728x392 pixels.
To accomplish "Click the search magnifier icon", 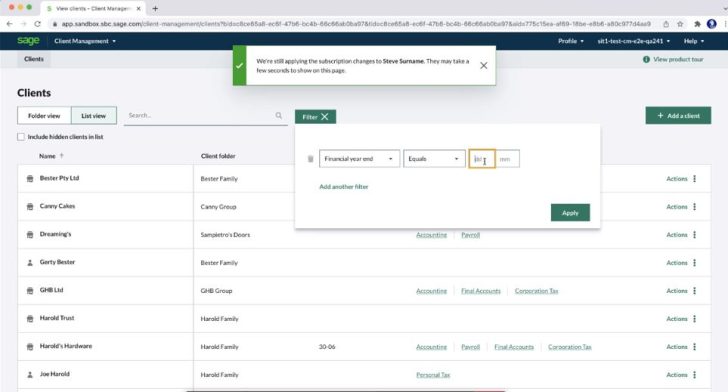I will 279,115.
